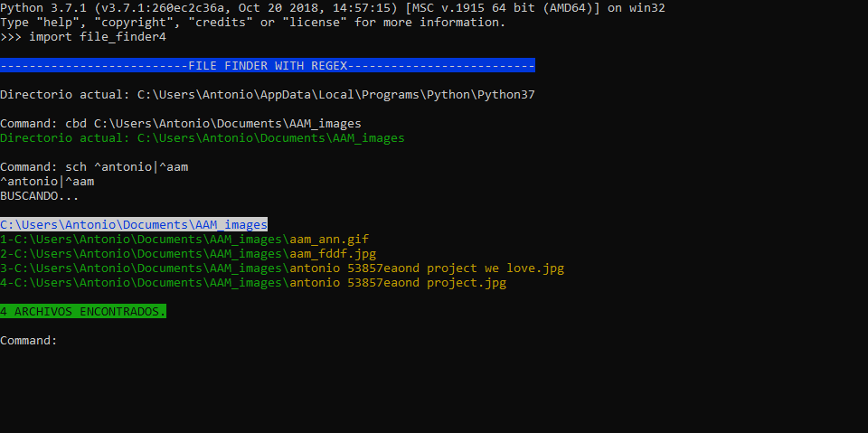Click the help copyright credits license info line

pyautogui.click(x=253, y=23)
